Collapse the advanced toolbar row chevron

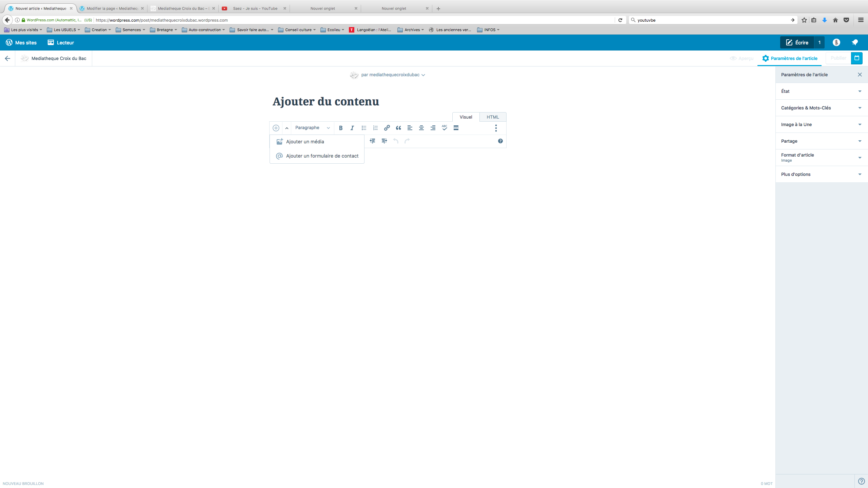coord(287,128)
